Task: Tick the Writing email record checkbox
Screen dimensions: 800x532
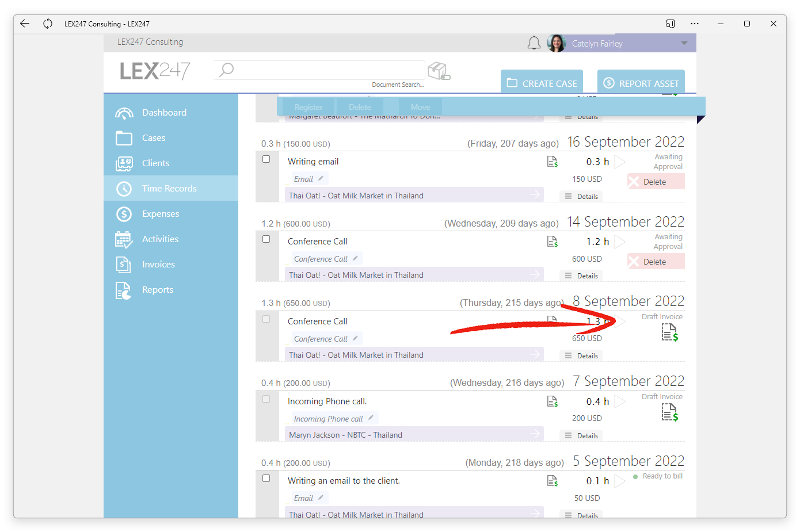Action: [x=266, y=159]
